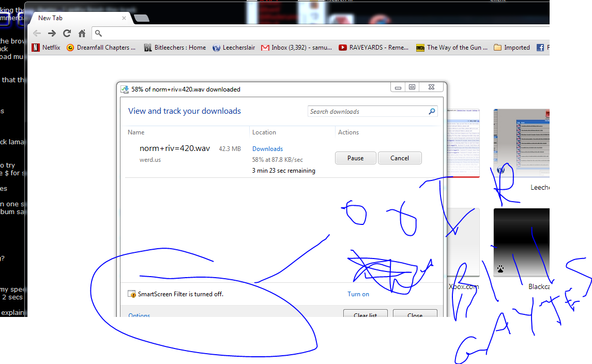Click the Actions column header
Screen dimensions: 592x364
click(348, 132)
